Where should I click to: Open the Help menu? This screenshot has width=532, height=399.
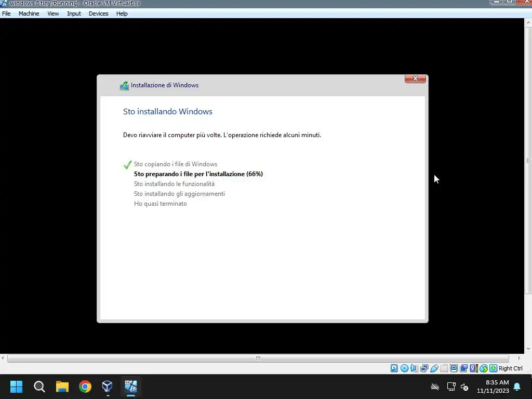pos(122,14)
